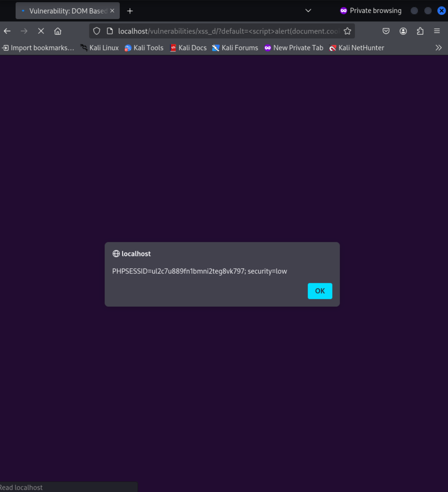448x492 pixels.
Task: Click OK in the localhost alert
Action: point(320,291)
